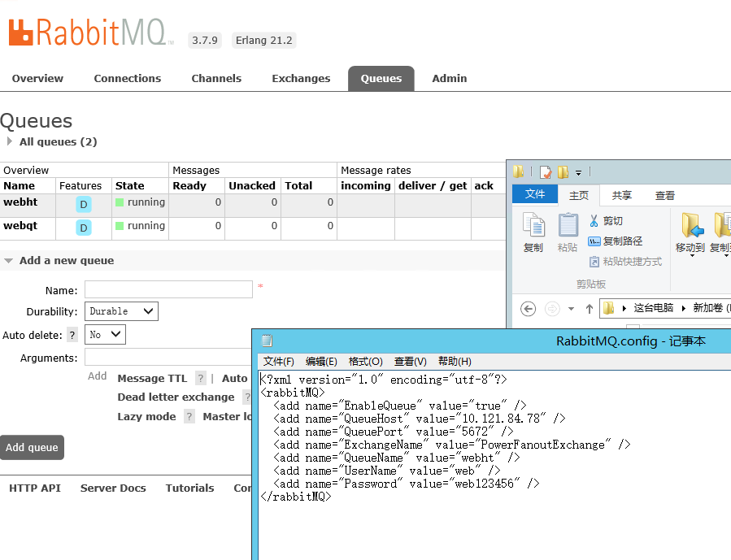Click the Cut (剪切) scissors icon
Image resolution: width=731 pixels, height=560 pixels.
tap(594, 221)
